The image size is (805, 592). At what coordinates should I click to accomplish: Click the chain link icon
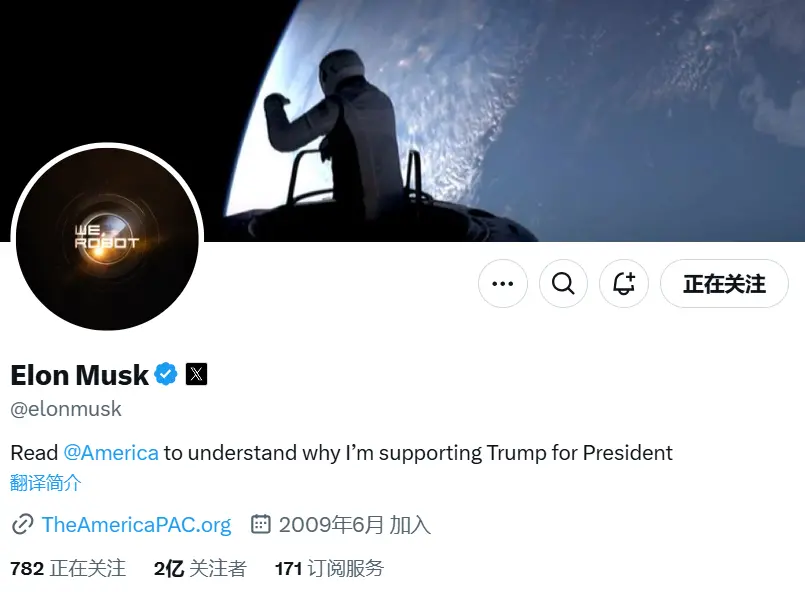22,525
